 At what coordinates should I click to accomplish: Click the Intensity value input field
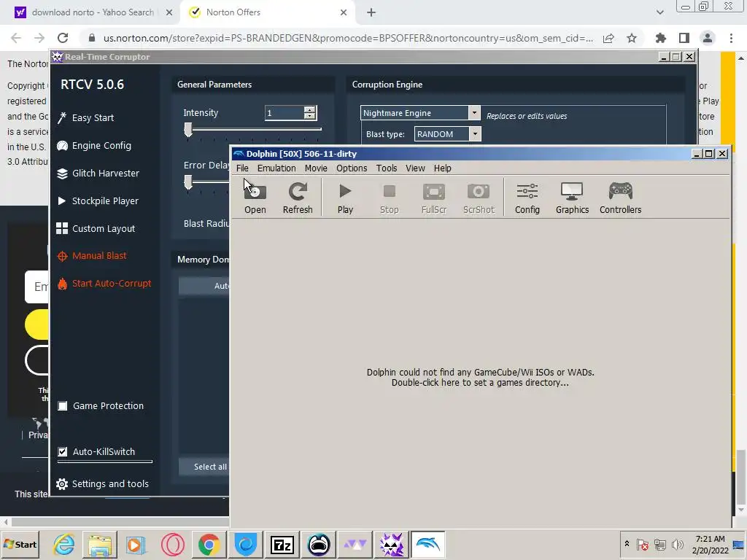click(x=285, y=113)
